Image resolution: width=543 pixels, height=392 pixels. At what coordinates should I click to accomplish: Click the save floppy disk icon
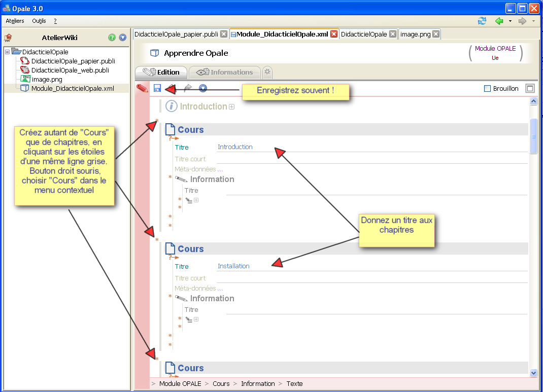pos(157,88)
